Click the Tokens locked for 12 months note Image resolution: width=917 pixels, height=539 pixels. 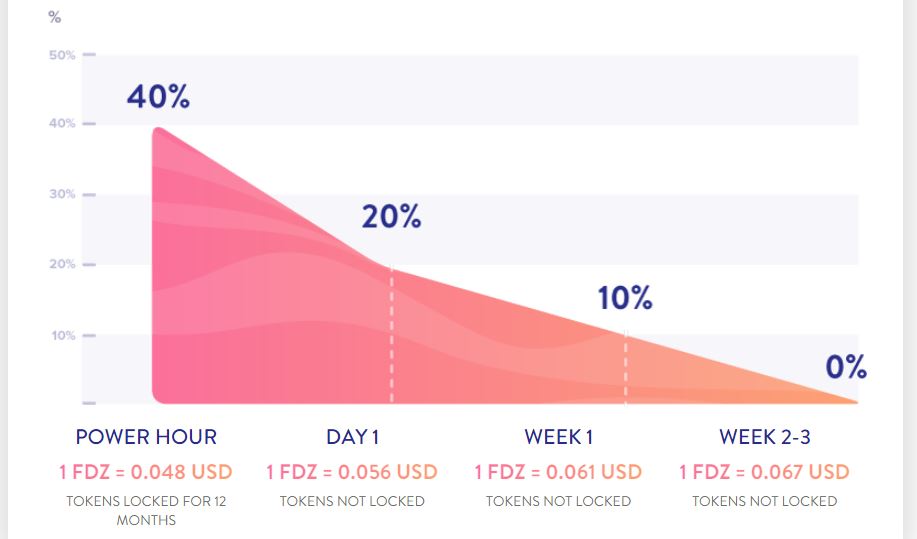146,510
